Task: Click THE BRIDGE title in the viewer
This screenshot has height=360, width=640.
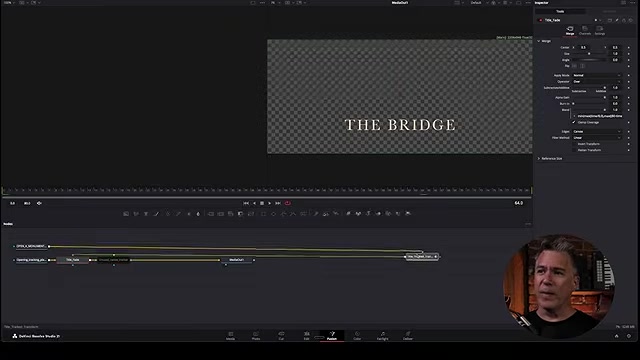Action: coord(400,125)
